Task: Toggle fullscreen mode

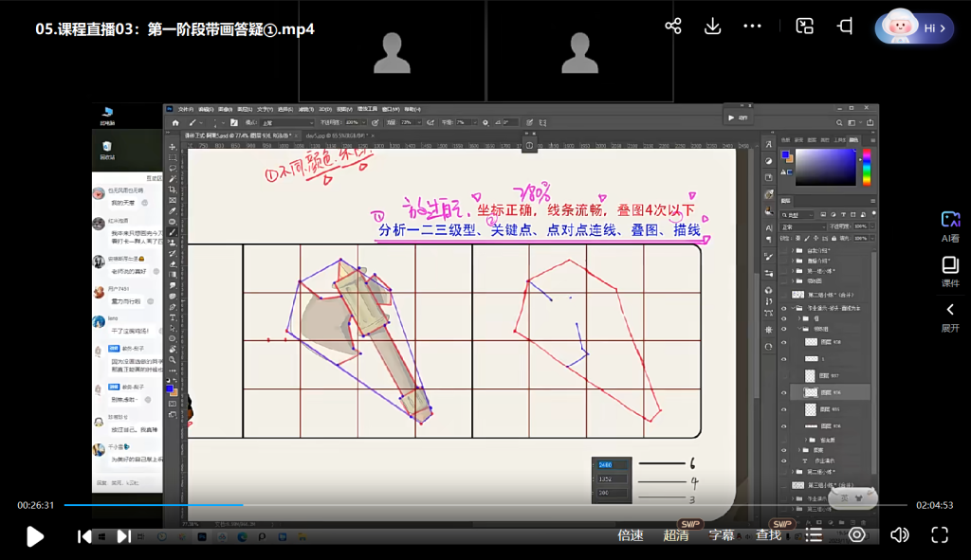Action: tap(940, 535)
